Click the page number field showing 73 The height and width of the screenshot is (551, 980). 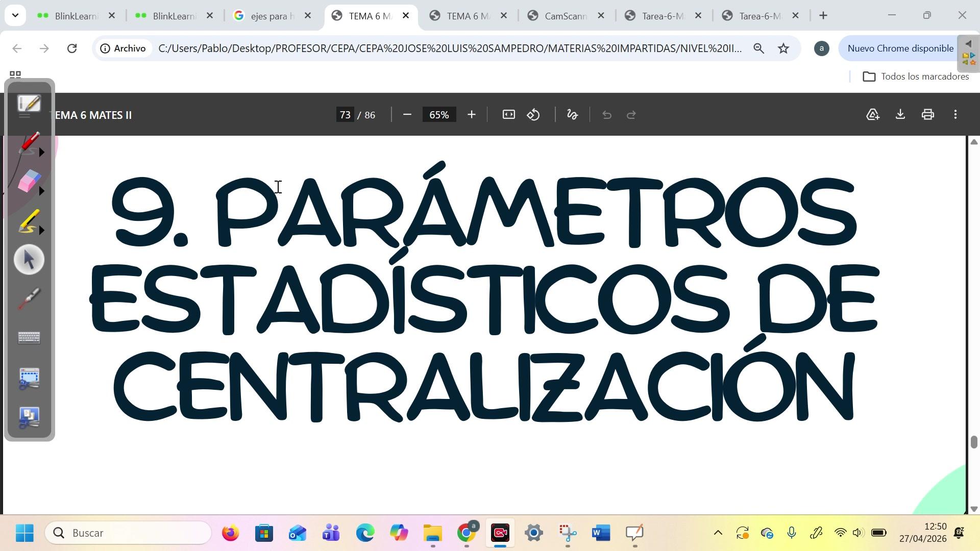click(x=346, y=115)
